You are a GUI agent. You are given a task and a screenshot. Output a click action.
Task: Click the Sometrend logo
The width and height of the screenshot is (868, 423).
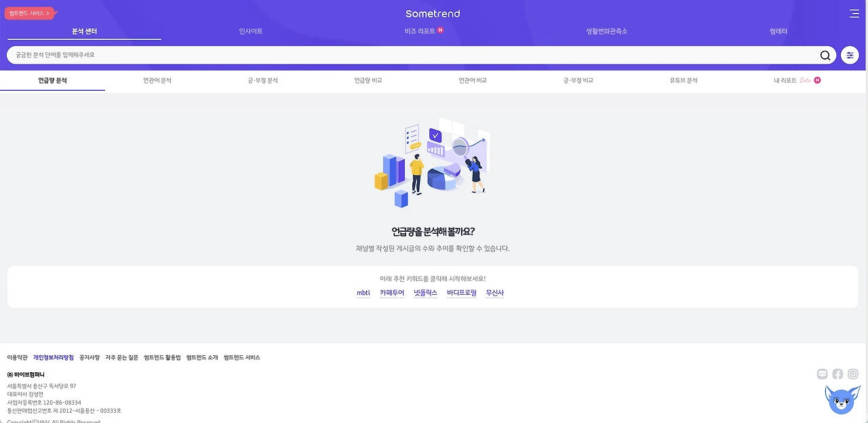tap(432, 13)
